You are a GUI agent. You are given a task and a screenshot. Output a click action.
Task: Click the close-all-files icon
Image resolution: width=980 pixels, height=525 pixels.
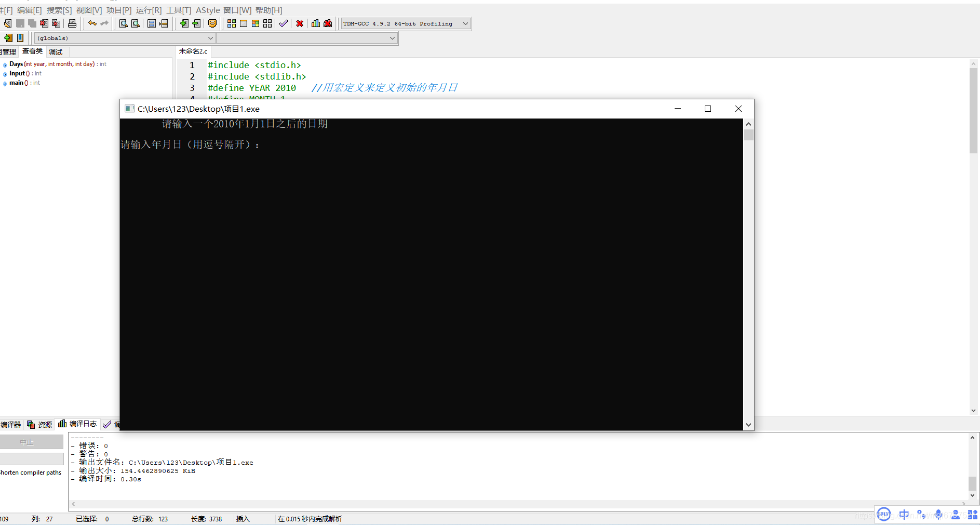point(56,23)
